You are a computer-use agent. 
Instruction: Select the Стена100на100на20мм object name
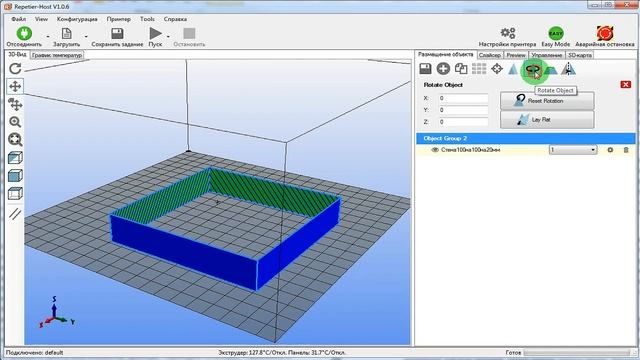(471, 150)
